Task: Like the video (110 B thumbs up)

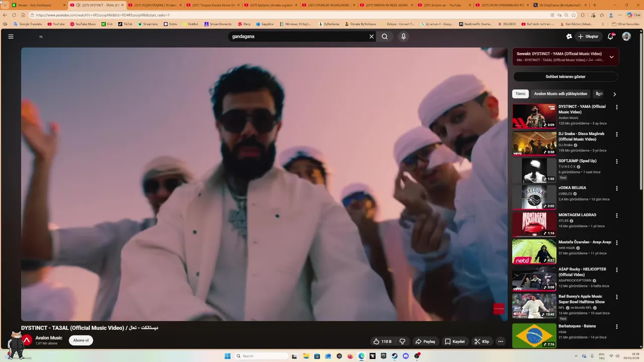Action: pyautogui.click(x=382, y=341)
